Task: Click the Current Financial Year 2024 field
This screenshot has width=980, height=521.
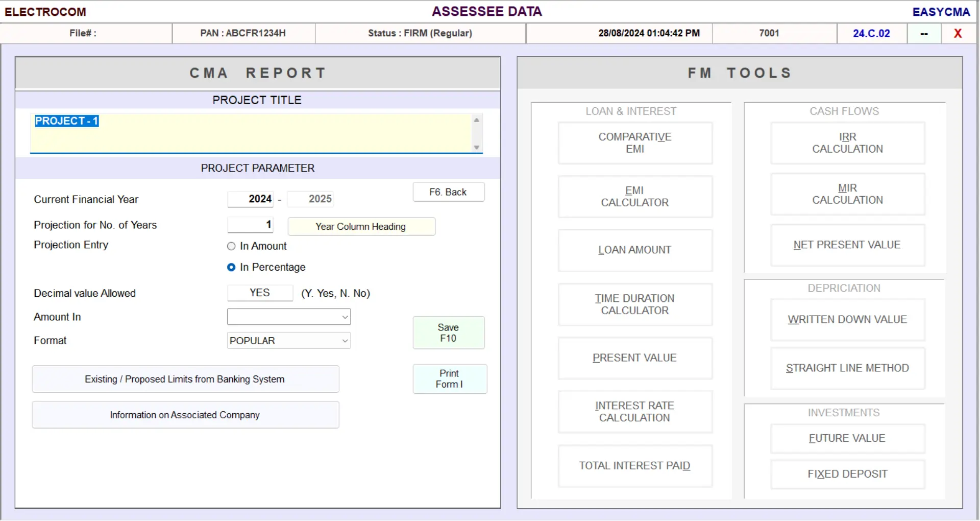Action: tap(250, 199)
